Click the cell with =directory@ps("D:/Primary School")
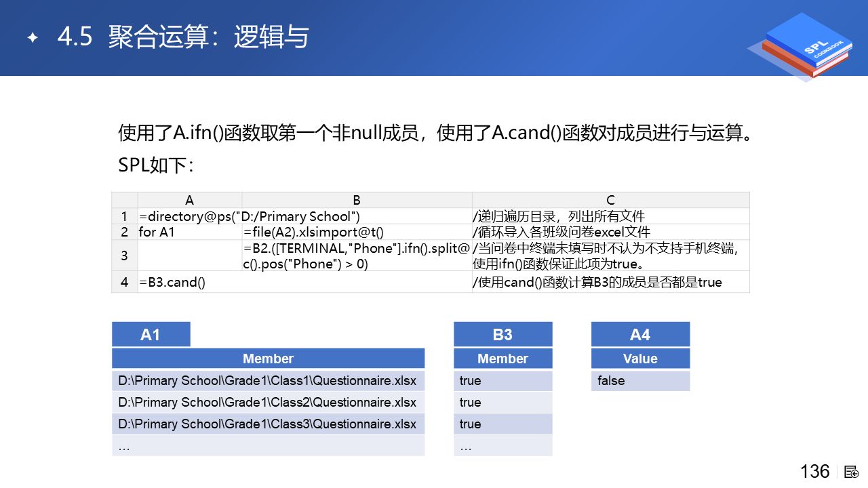The height and width of the screenshot is (488, 868). pos(249,217)
